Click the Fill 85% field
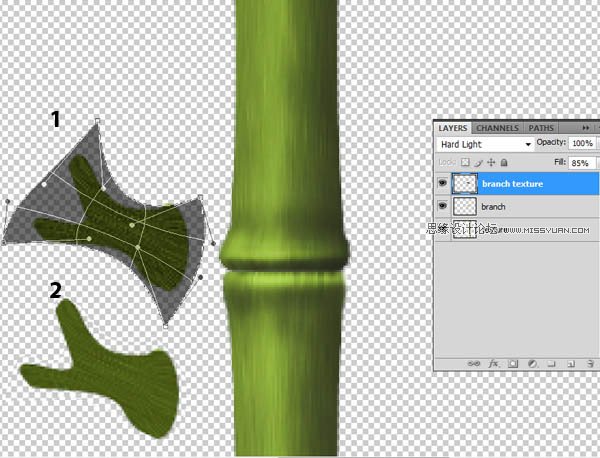600x458 pixels. [582, 163]
